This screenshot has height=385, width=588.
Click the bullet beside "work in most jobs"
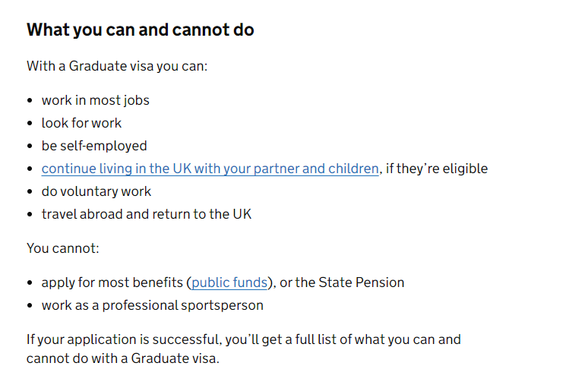pos(30,100)
